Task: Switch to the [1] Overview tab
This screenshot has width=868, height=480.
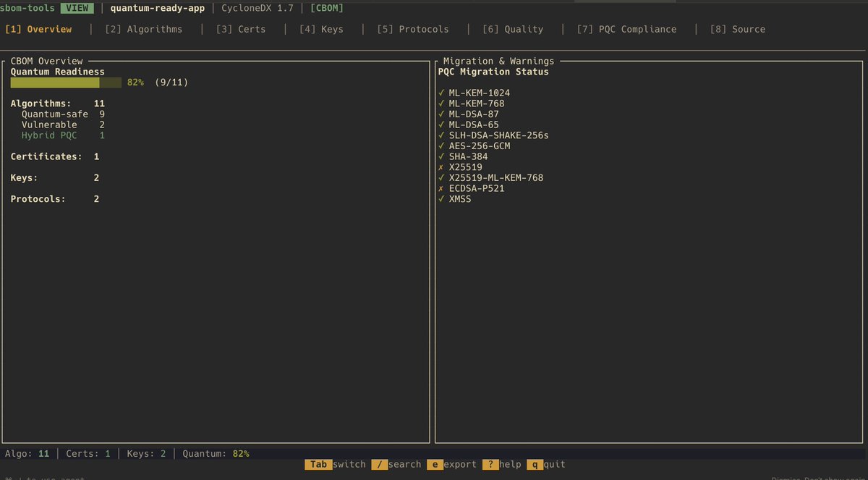Action: pos(38,29)
